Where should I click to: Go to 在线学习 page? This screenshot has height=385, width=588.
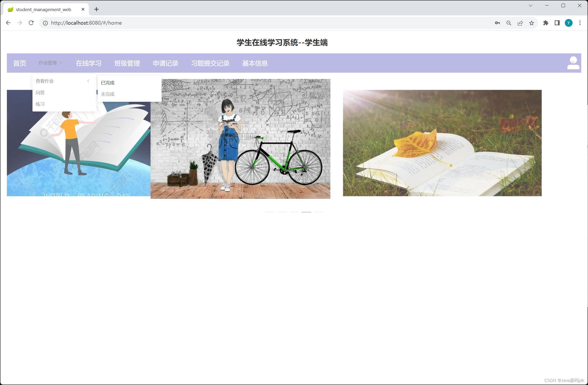(x=88, y=63)
